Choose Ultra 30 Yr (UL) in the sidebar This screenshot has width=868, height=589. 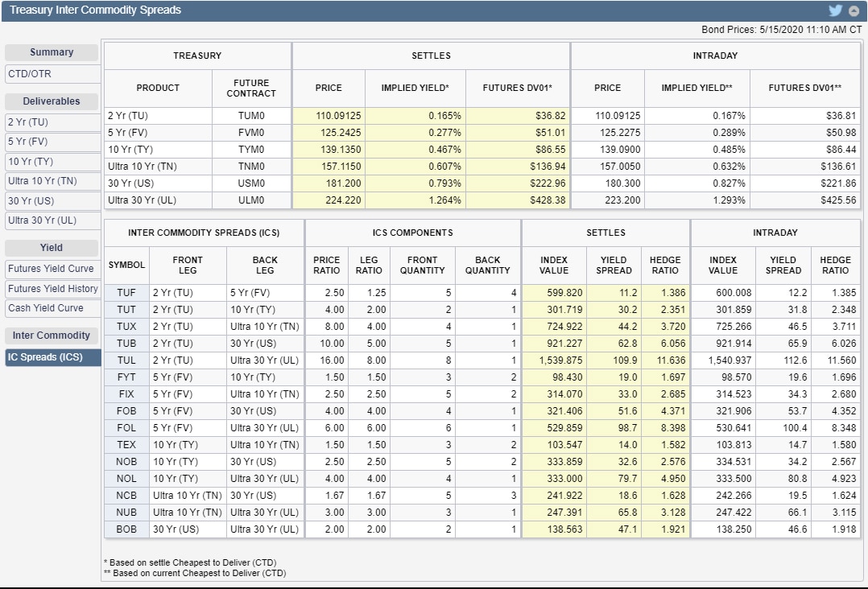click(52, 220)
